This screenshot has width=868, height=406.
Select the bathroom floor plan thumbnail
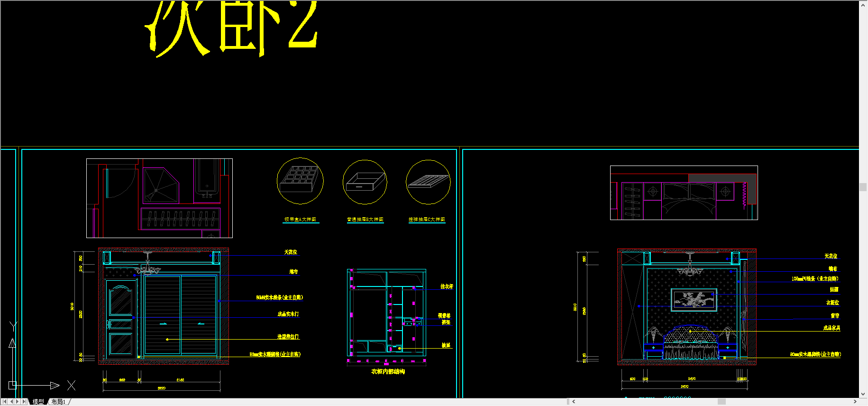[159, 198]
